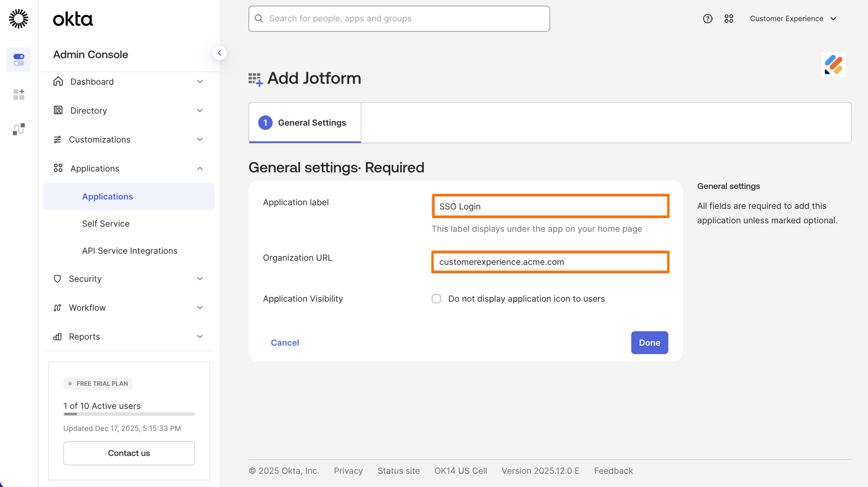Click the Directory icon
This screenshot has width=868, height=487.
pyautogui.click(x=57, y=110)
